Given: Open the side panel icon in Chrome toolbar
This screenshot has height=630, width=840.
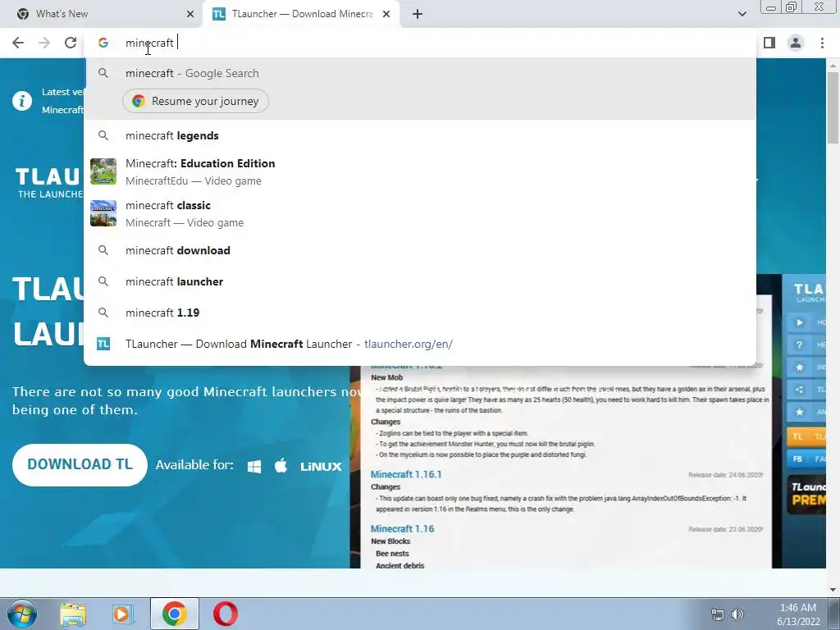Looking at the screenshot, I should point(769,43).
